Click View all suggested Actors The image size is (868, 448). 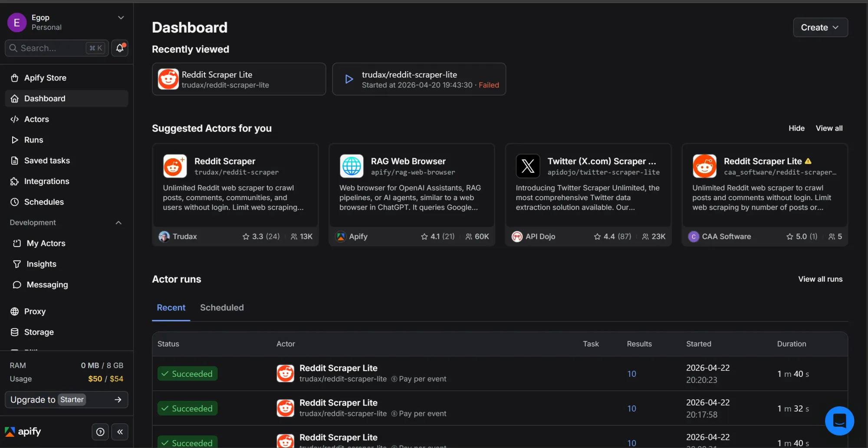click(829, 128)
